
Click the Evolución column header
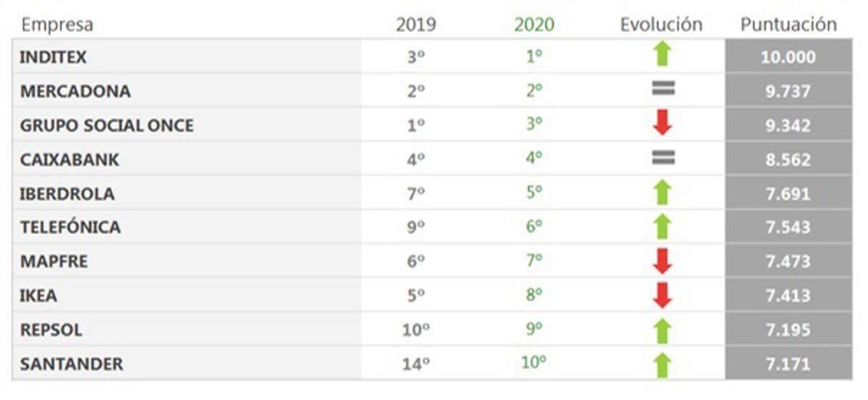point(661,25)
